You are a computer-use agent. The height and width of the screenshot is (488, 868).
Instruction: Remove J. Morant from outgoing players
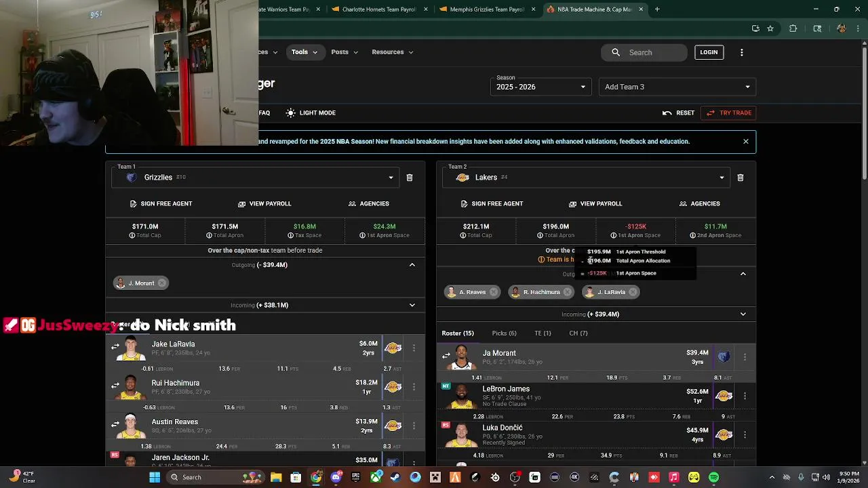coord(161,283)
